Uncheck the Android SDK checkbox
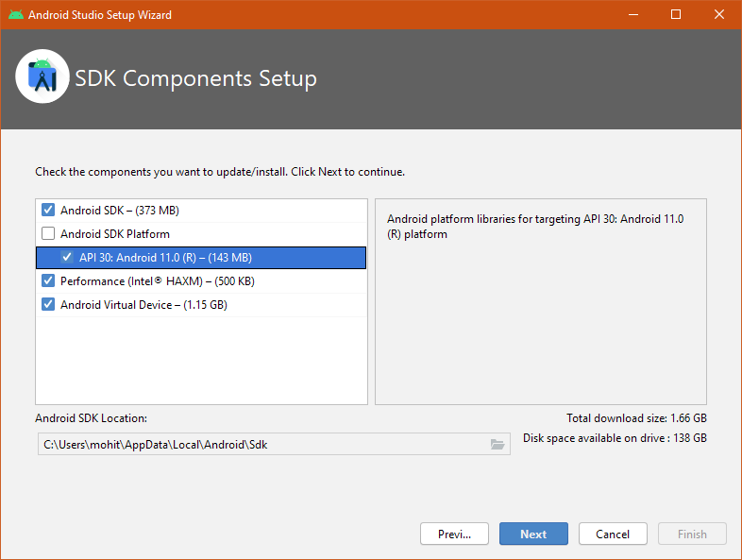742x560 pixels. coord(48,210)
